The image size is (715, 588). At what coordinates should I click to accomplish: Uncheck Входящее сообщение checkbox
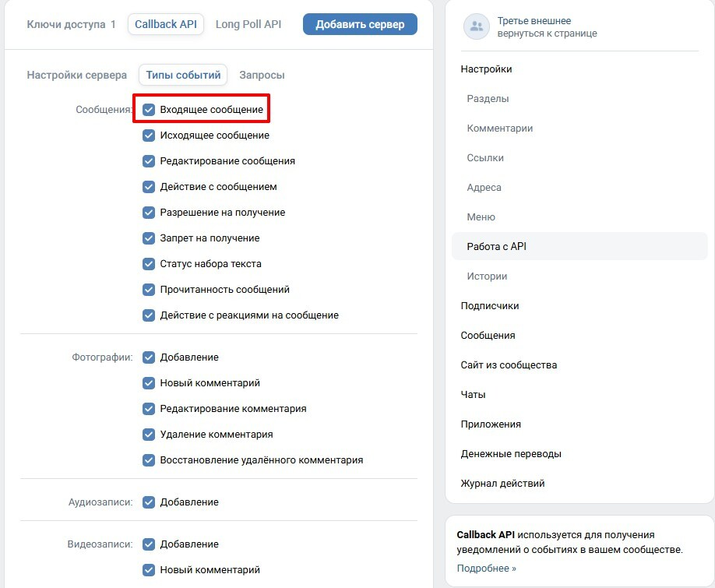coord(149,109)
